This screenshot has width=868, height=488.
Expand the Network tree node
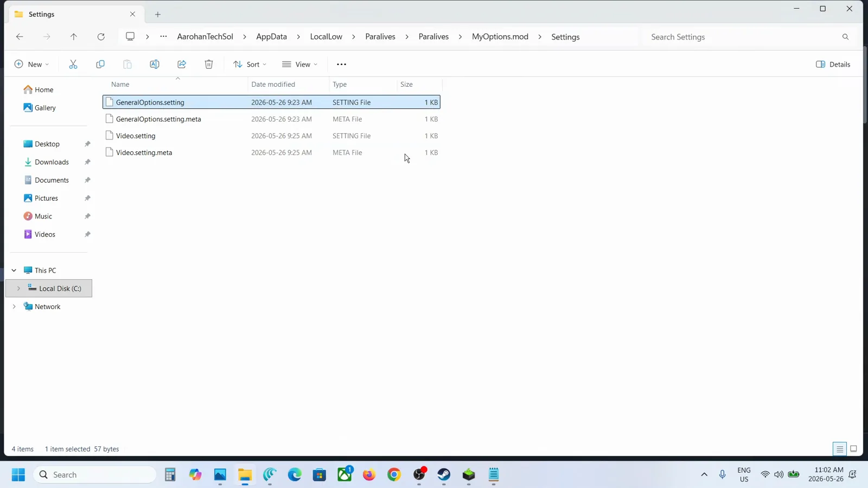pyautogui.click(x=14, y=306)
